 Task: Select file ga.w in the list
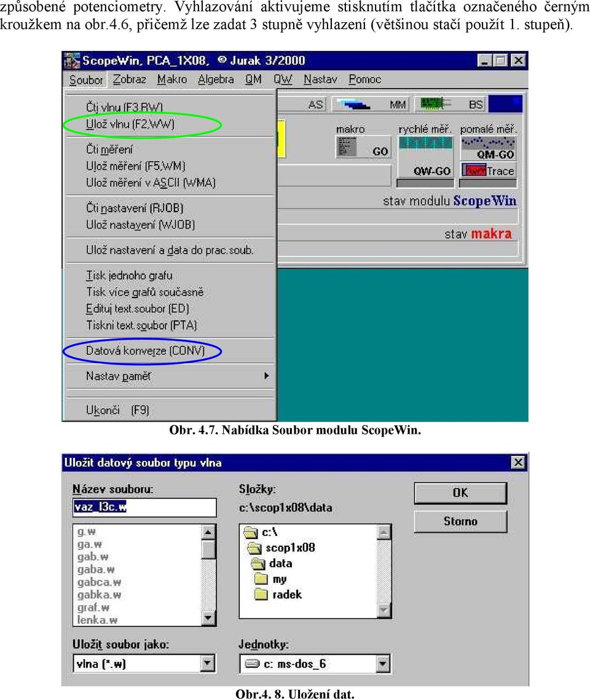coord(90,544)
